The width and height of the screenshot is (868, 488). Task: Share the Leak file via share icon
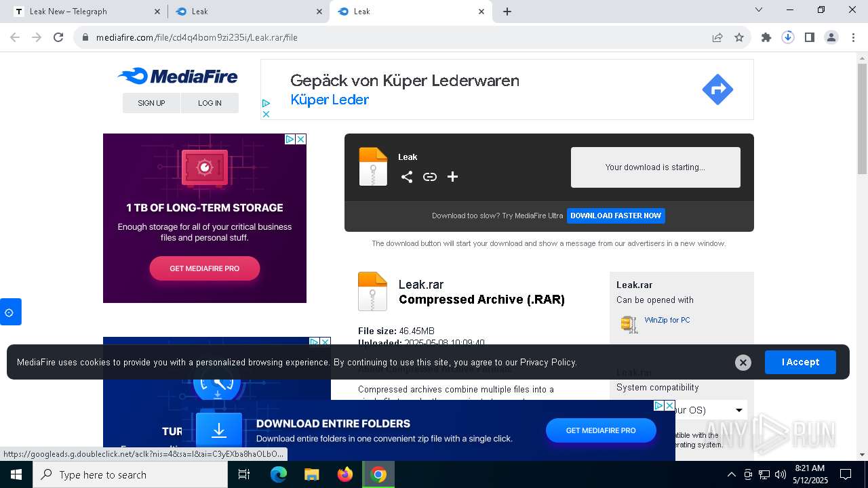(x=407, y=177)
